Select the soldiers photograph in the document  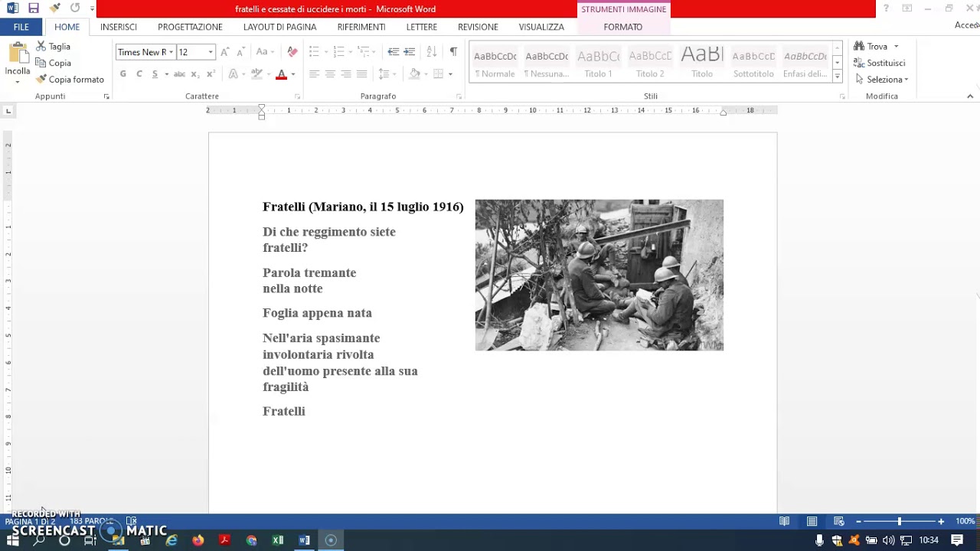[599, 275]
